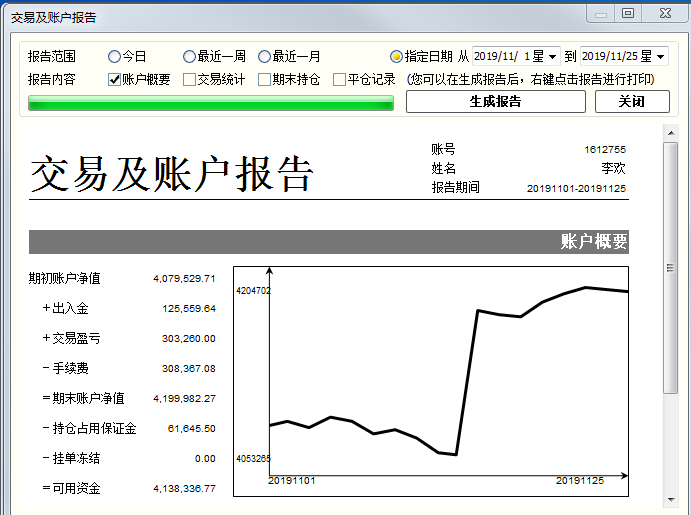
Task: Check the 平仓记录 option
Action: pos(339,79)
